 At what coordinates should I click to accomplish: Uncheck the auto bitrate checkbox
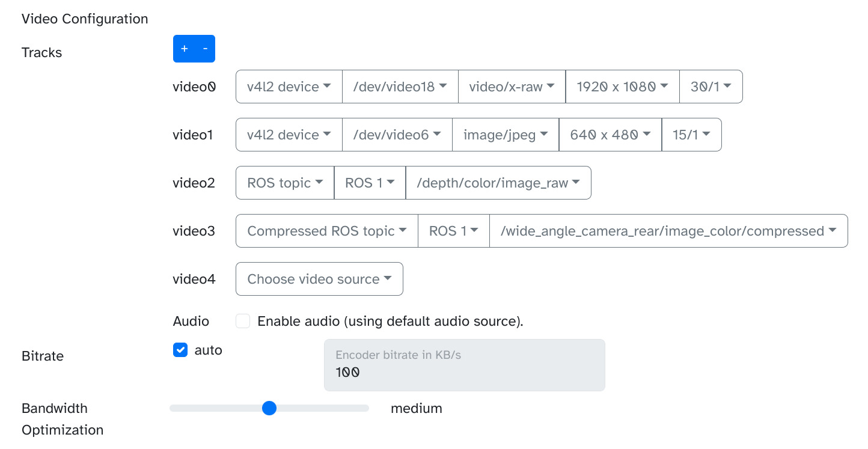click(x=180, y=350)
